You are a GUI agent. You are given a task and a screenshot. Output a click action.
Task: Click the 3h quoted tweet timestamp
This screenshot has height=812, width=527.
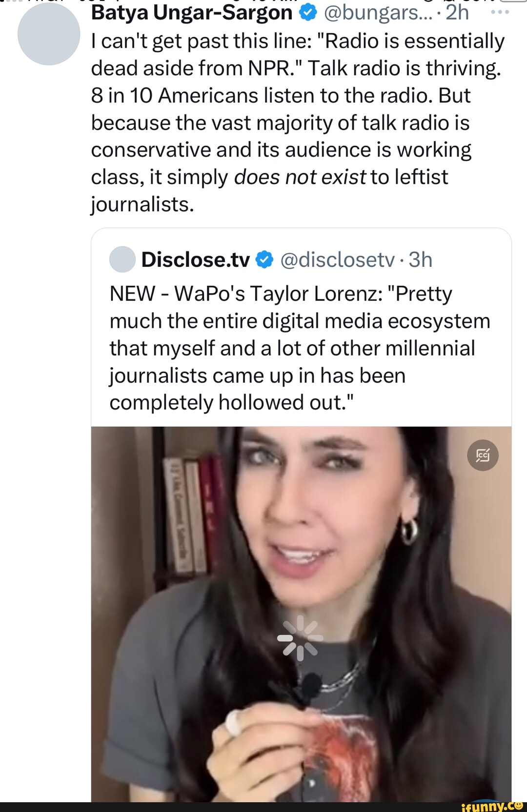pos(420,259)
